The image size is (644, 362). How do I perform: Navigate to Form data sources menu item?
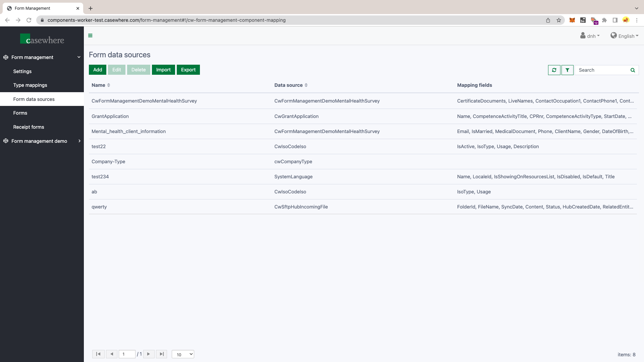34,99
